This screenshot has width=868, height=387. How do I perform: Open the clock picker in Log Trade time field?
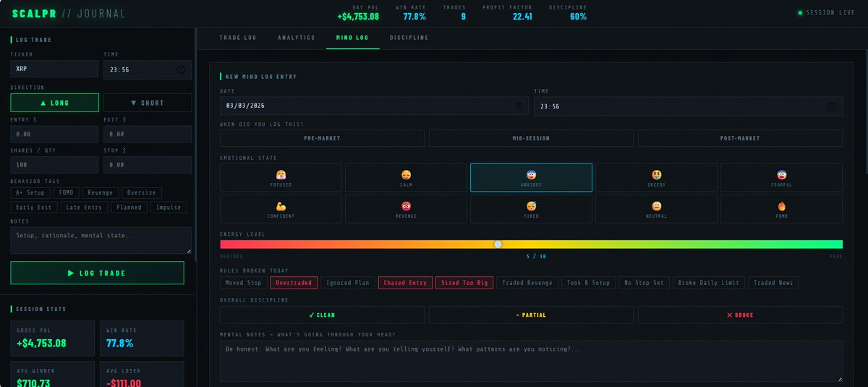[x=181, y=69]
